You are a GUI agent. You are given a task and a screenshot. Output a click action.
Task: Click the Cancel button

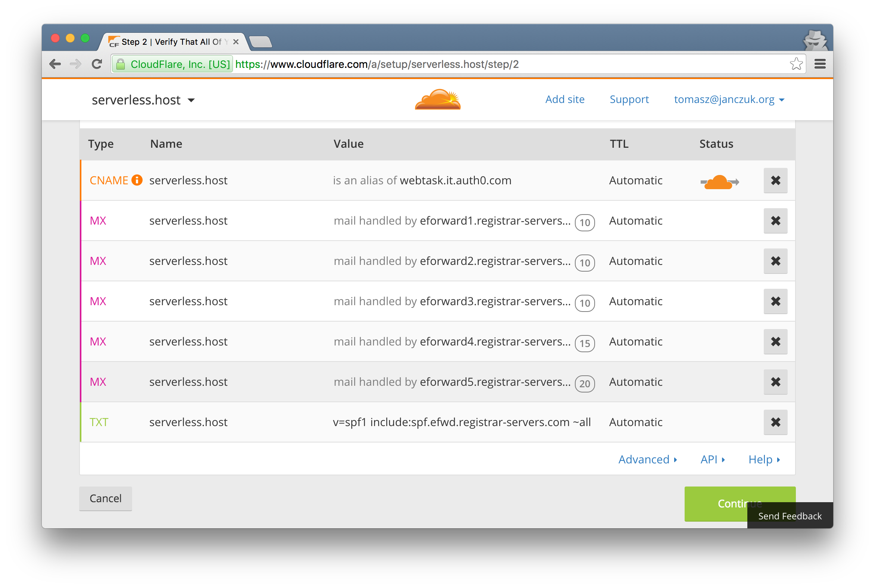[105, 497]
